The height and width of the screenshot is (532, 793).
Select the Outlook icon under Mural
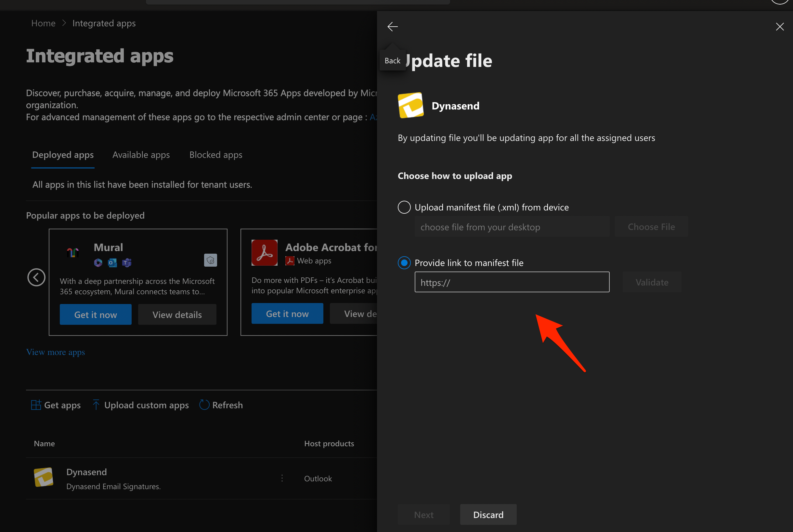point(112,263)
